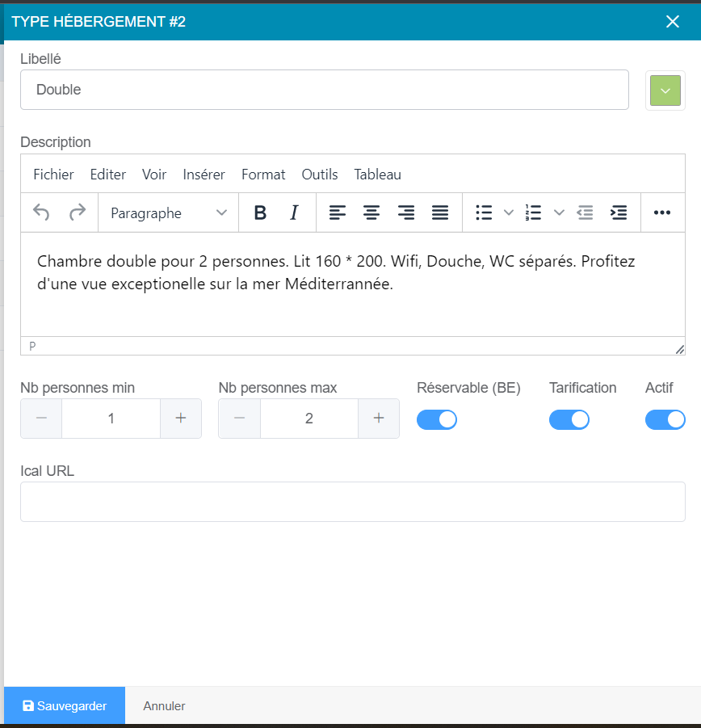Click the P element path in statusbar

(x=32, y=347)
